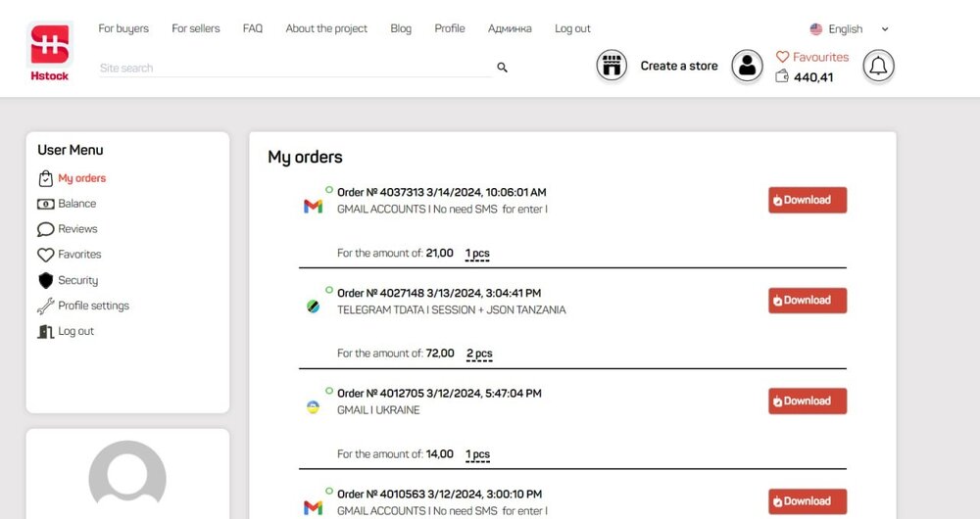Open Balance in User Menu
The width and height of the screenshot is (980, 519).
point(76,204)
